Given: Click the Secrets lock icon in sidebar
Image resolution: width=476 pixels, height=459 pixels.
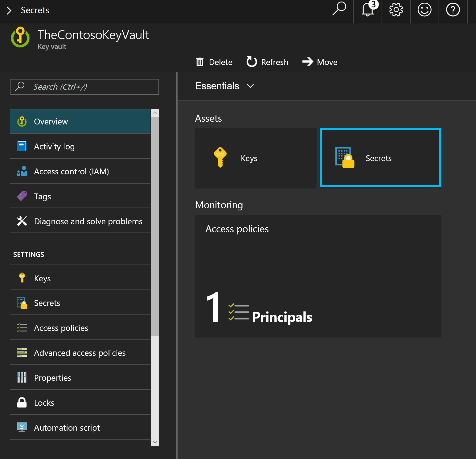Looking at the screenshot, I should point(22,303).
